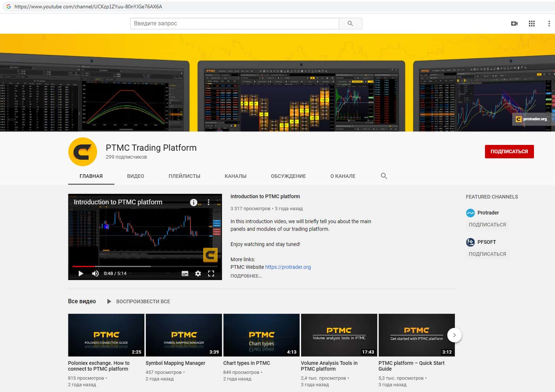The width and height of the screenshot is (555, 392).
Task: Click the Poloniex exchange video title
Action: (x=99, y=366)
